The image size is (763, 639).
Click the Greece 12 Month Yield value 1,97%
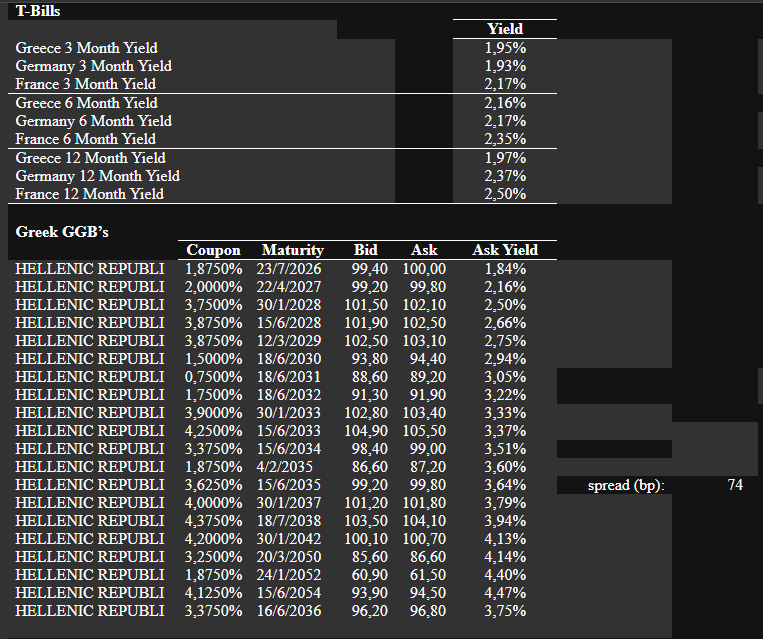(x=505, y=158)
